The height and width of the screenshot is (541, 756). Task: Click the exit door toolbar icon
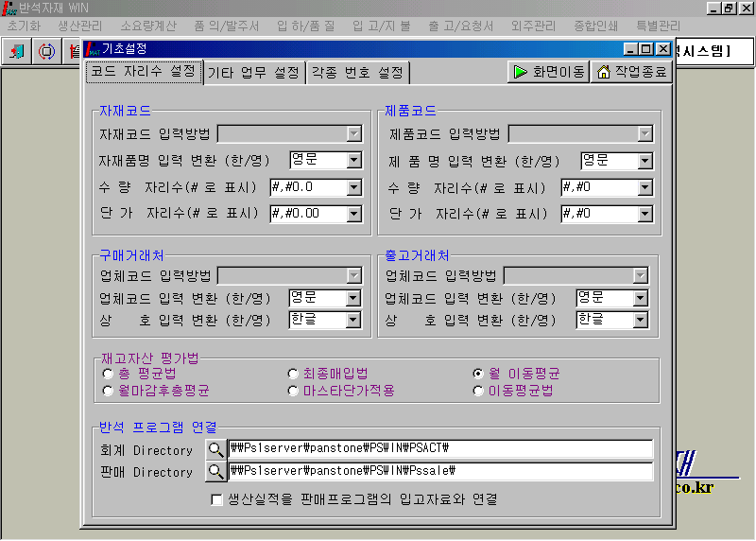click(17, 51)
